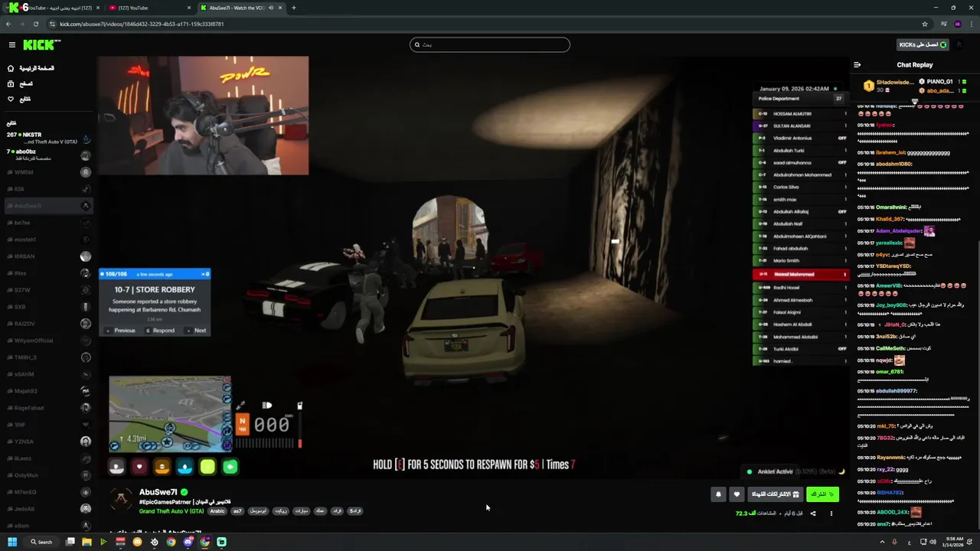Open taskbar volume control
This screenshot has height=551, width=980.
click(932, 542)
